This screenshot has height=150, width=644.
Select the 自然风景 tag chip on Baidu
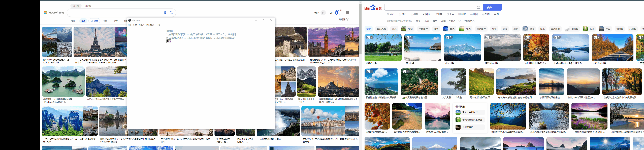pos(381,29)
